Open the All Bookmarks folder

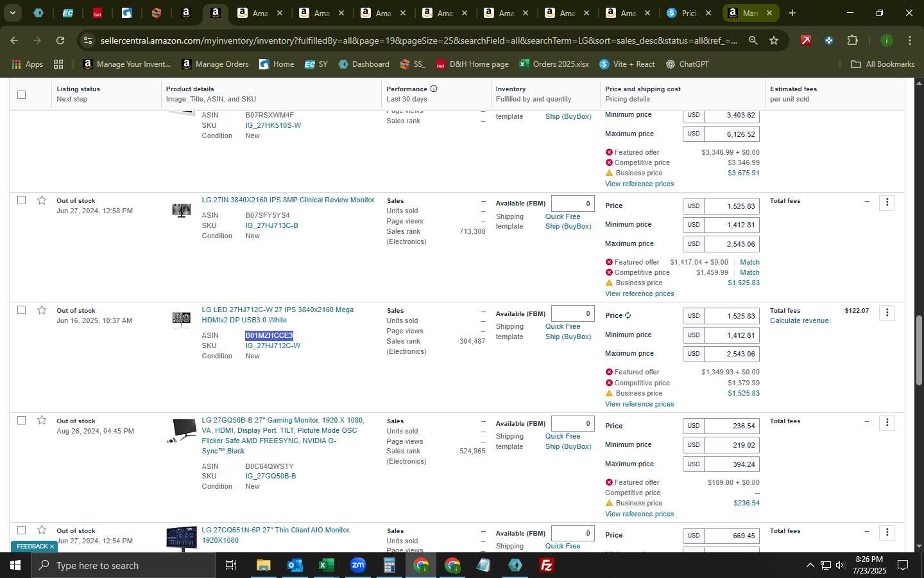[x=882, y=64]
